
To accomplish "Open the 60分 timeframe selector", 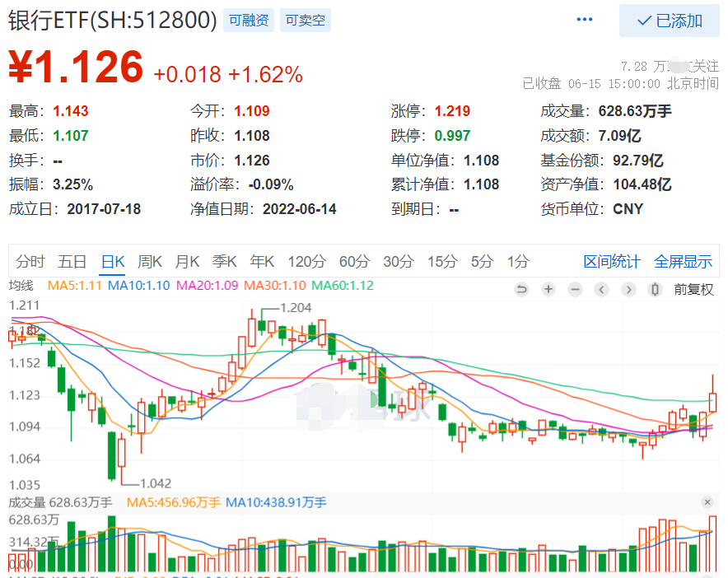I will pos(354,261).
